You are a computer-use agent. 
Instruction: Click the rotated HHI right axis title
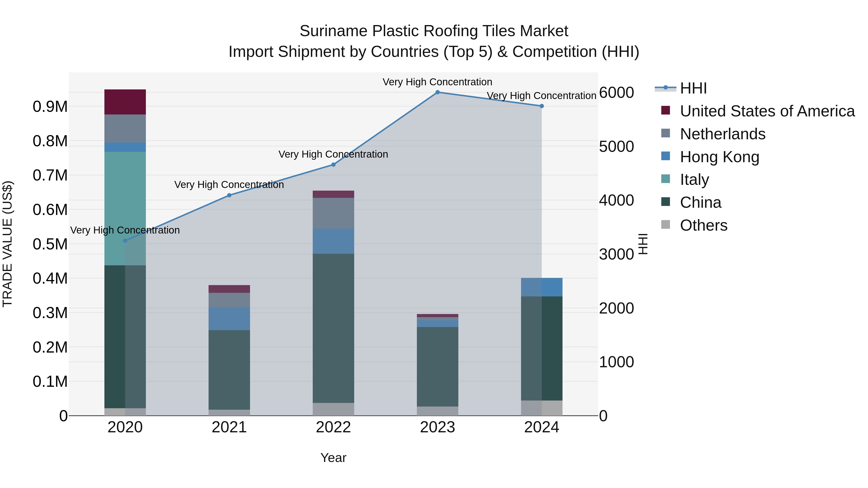(643, 244)
